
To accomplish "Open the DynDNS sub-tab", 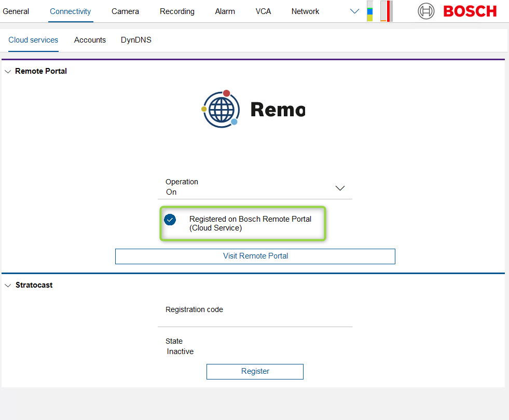I will (x=136, y=40).
